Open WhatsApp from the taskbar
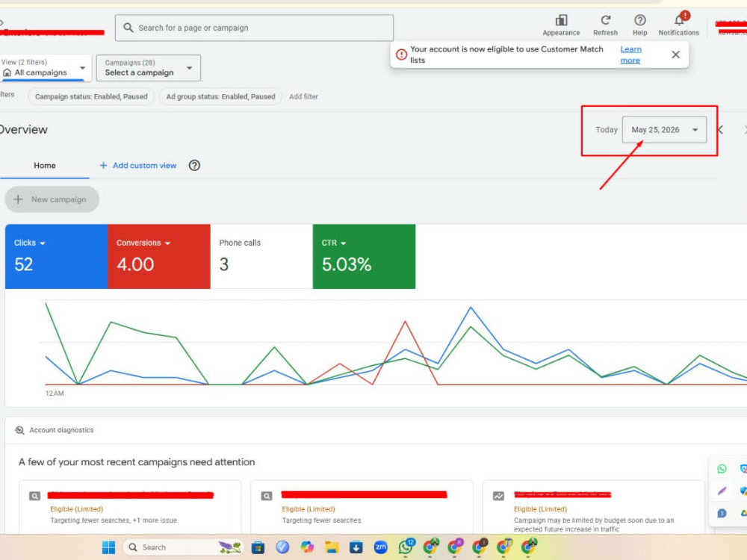 tap(406, 547)
